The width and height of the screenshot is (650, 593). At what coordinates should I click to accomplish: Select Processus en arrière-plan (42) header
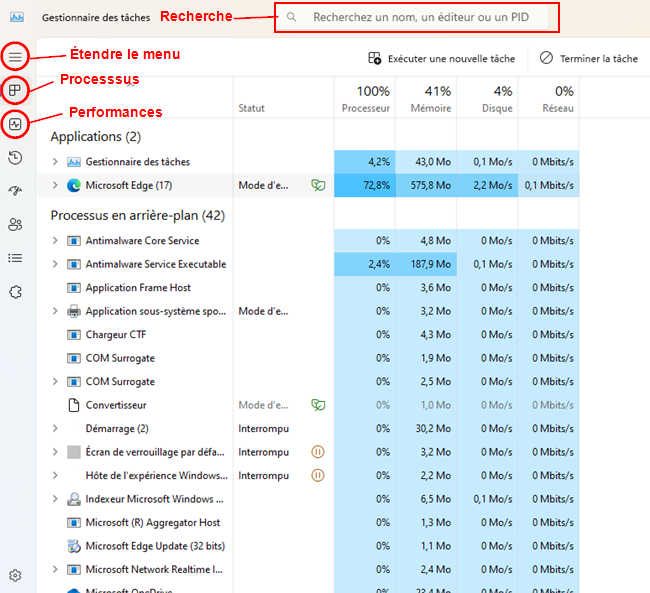pyautogui.click(x=138, y=216)
